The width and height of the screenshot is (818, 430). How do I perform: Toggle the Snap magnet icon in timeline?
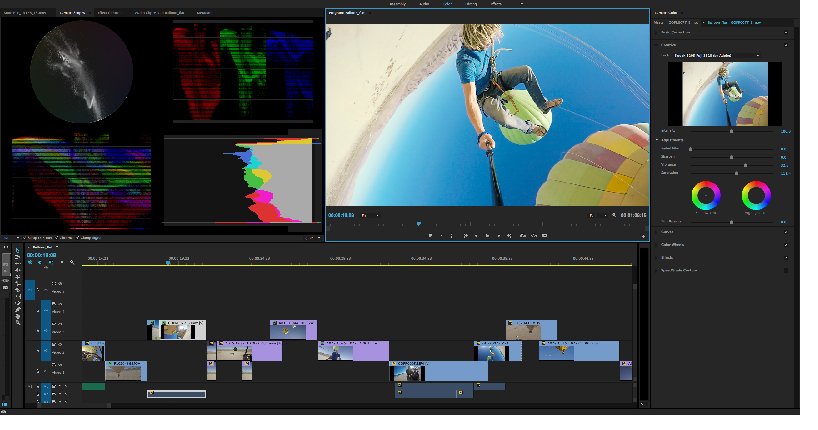tap(40, 262)
